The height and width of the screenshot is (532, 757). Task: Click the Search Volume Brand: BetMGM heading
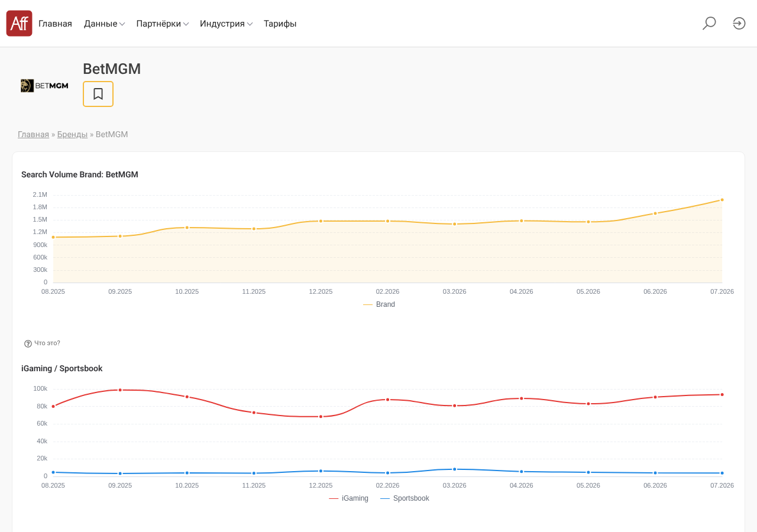point(80,174)
